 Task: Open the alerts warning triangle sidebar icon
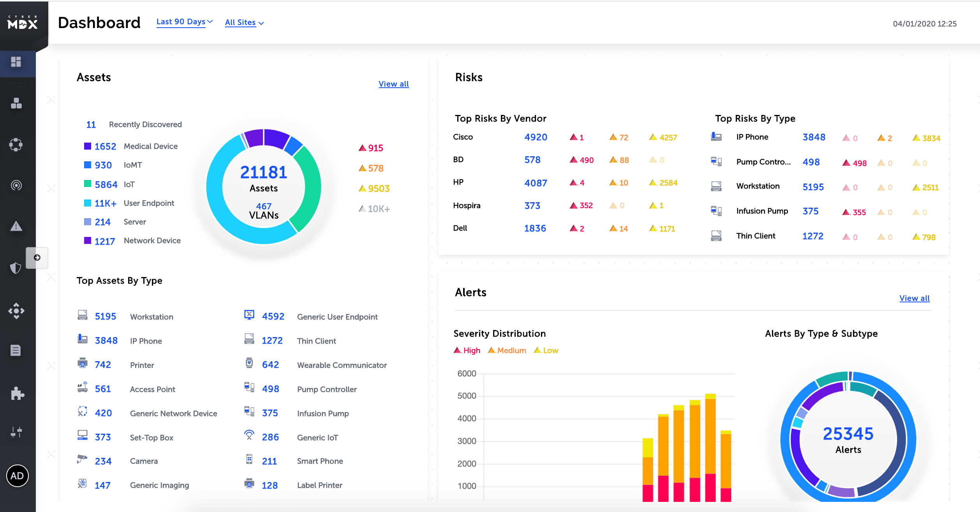pos(16,226)
